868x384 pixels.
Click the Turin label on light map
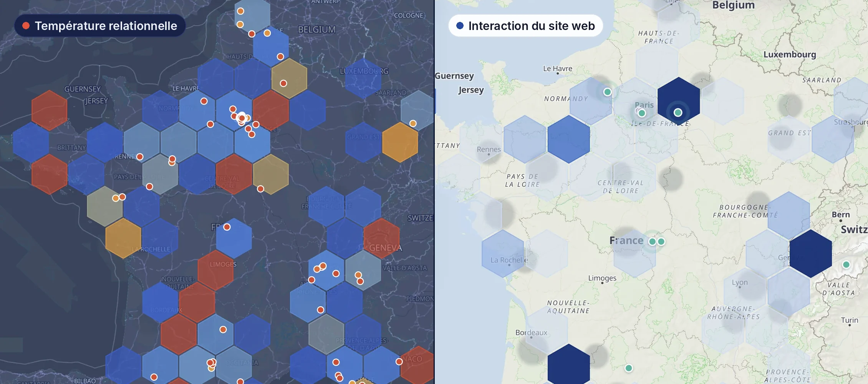[850, 320]
